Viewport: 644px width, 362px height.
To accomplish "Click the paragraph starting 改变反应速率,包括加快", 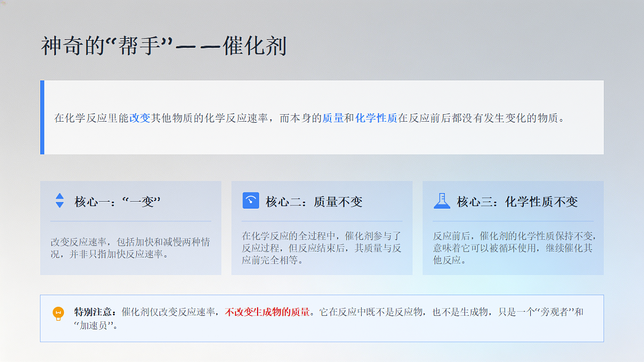I will click(130, 248).
